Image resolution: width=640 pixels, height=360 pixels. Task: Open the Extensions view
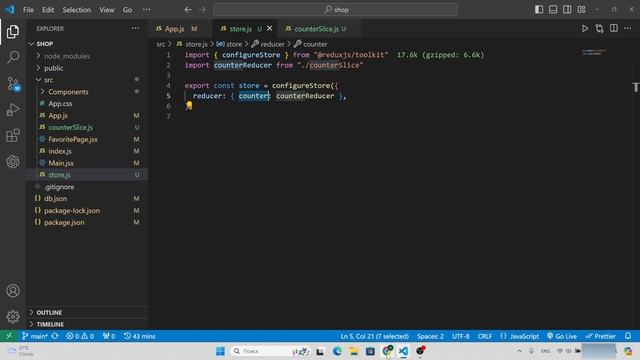[x=13, y=135]
